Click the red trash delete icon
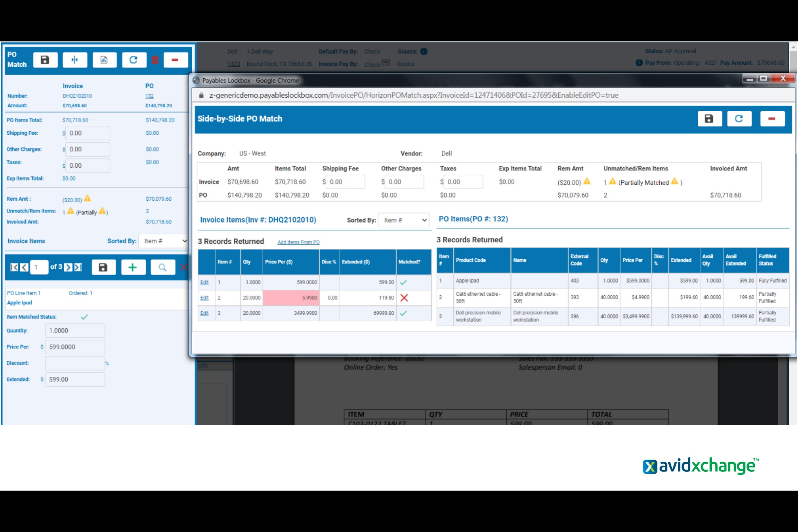 click(x=155, y=60)
